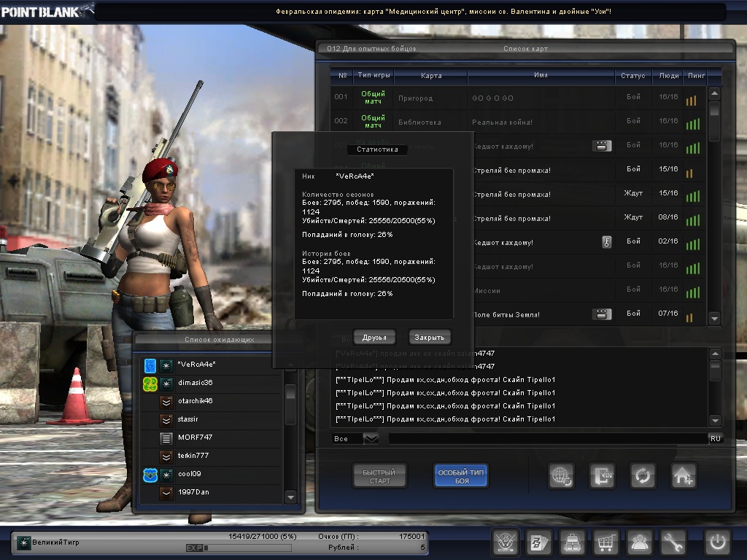Sort rooms by the Тип игры column header
Screen dimensions: 747x560
[x=373, y=75]
